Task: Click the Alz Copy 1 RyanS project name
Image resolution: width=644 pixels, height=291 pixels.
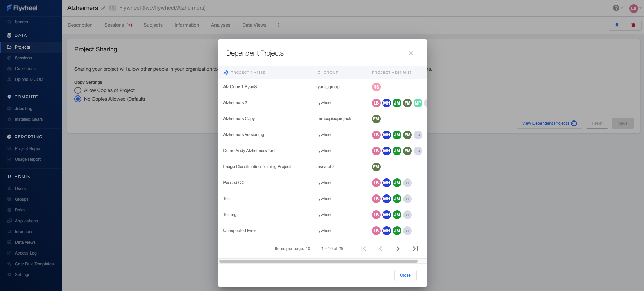Action: point(240,87)
